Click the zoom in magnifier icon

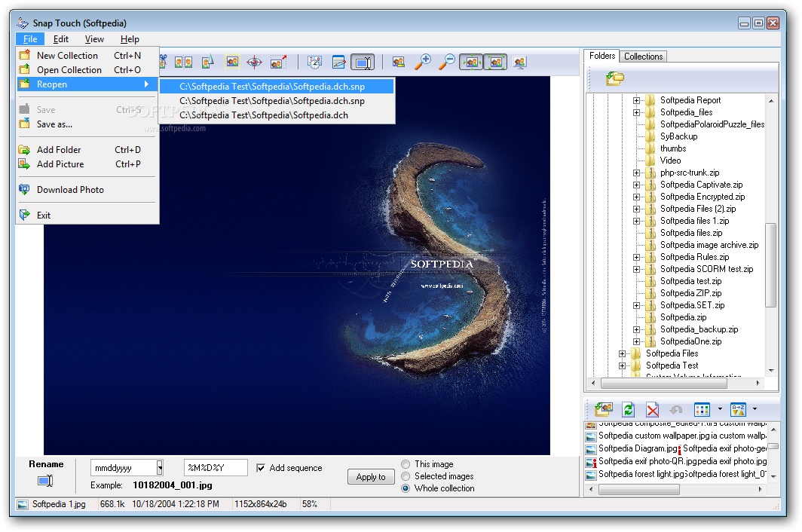pyautogui.click(x=422, y=62)
